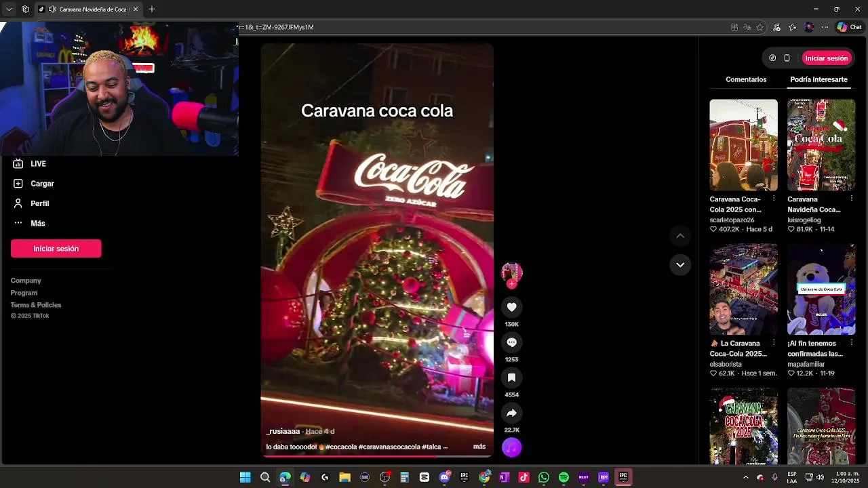Open Windows taskbar search
The width and height of the screenshot is (868, 488).
pyautogui.click(x=265, y=477)
